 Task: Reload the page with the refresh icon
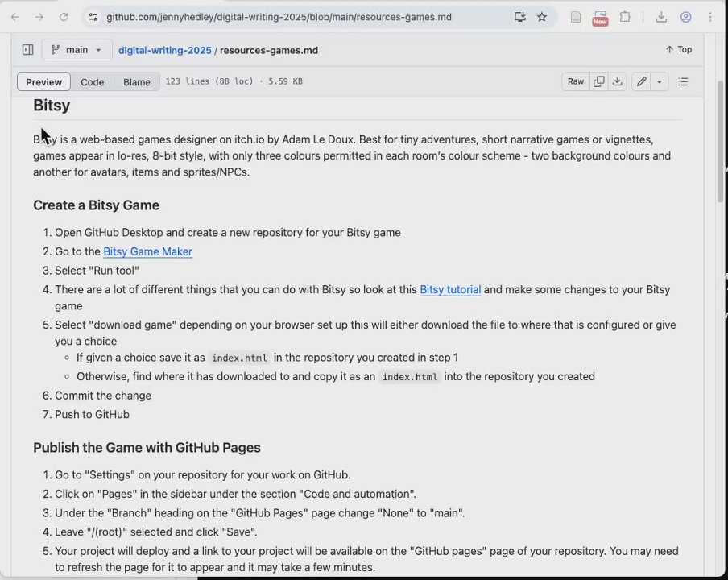tap(64, 17)
